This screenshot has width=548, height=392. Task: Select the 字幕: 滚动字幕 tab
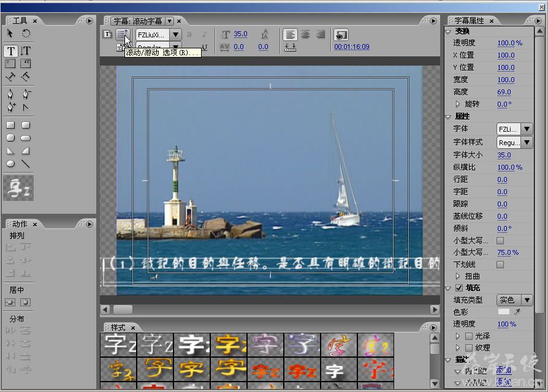tap(138, 21)
